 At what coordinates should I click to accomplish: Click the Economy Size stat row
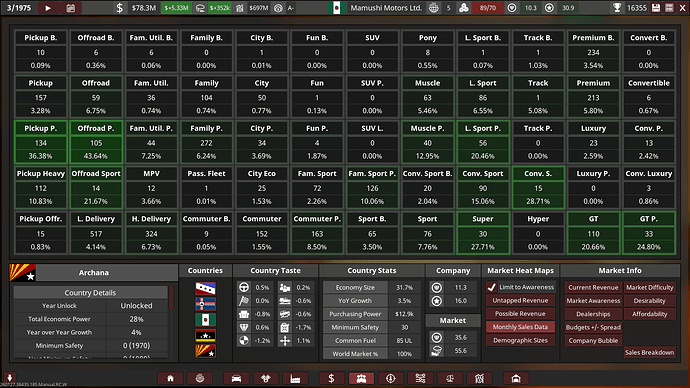pyautogui.click(x=372, y=287)
